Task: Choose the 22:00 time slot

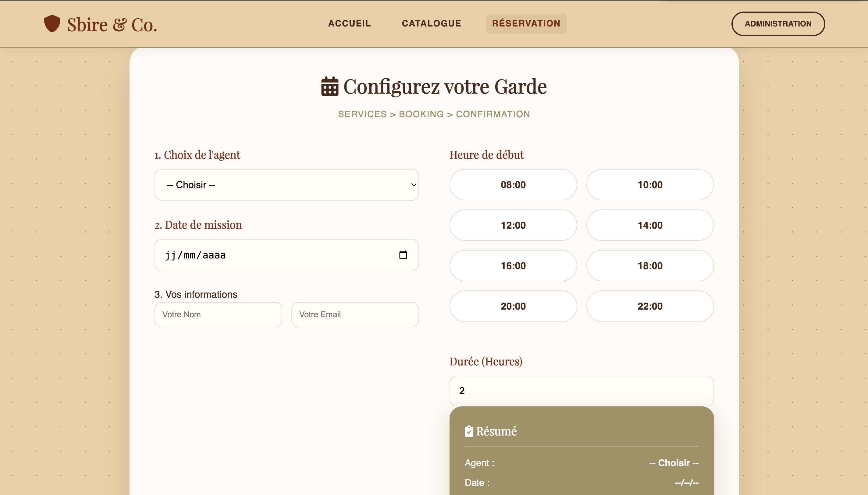Action: tap(649, 306)
